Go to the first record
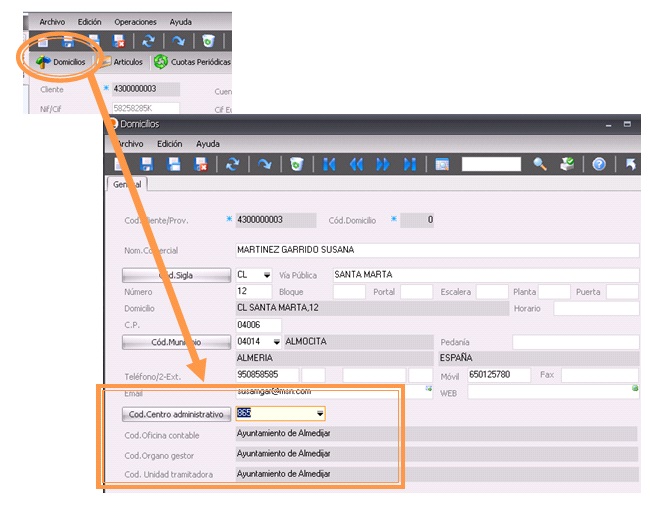 [x=329, y=164]
